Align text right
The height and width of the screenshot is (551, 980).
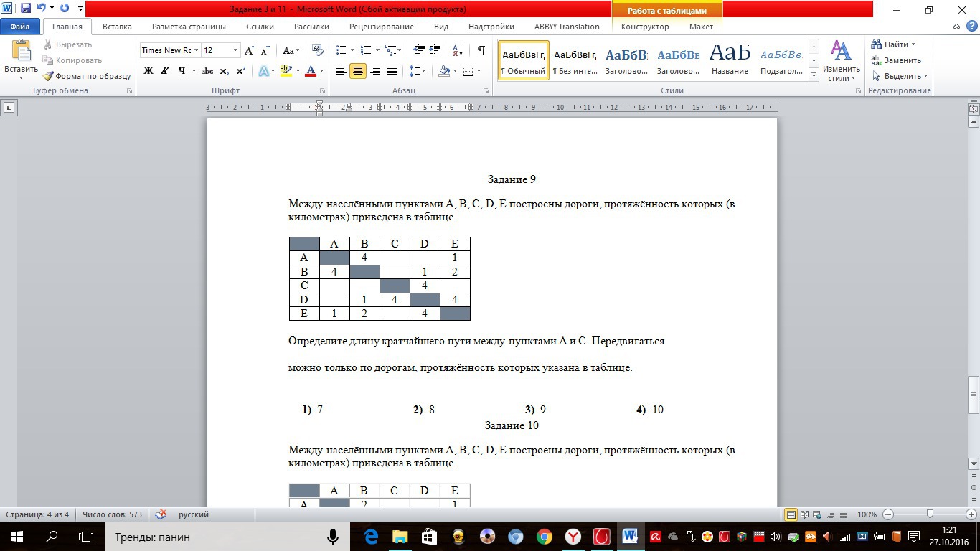pos(375,71)
